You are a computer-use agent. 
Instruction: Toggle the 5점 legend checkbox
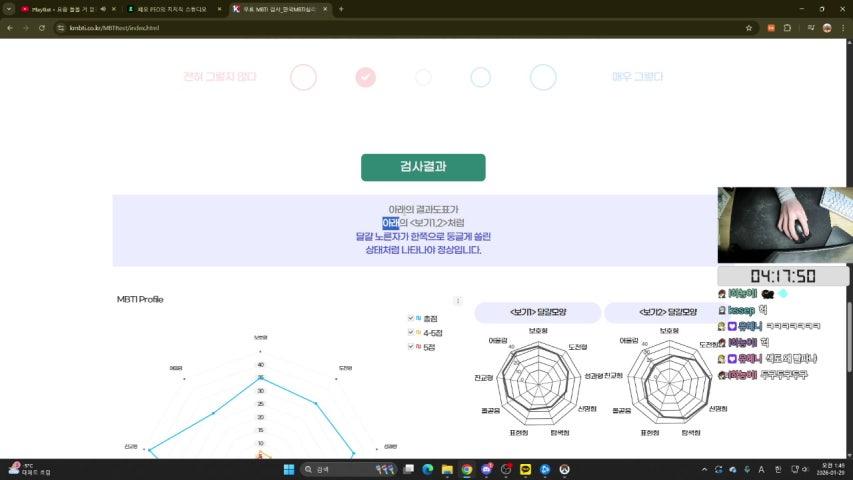click(x=411, y=346)
